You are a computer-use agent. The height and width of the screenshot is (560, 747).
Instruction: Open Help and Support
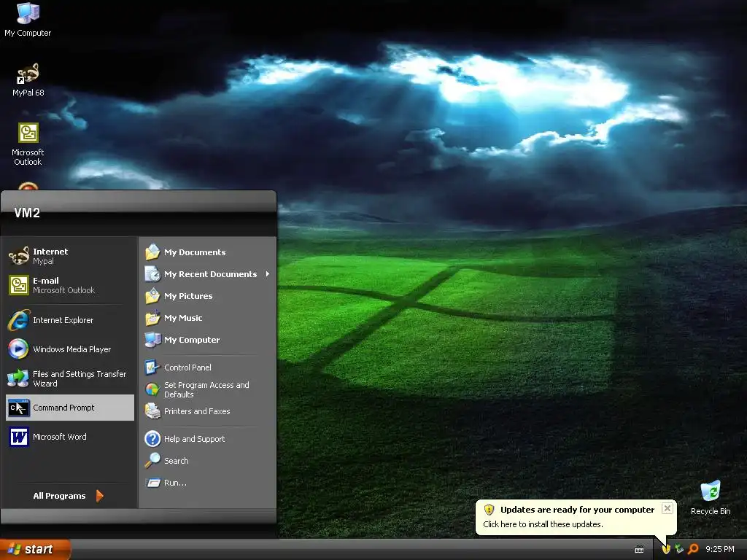pos(208,439)
